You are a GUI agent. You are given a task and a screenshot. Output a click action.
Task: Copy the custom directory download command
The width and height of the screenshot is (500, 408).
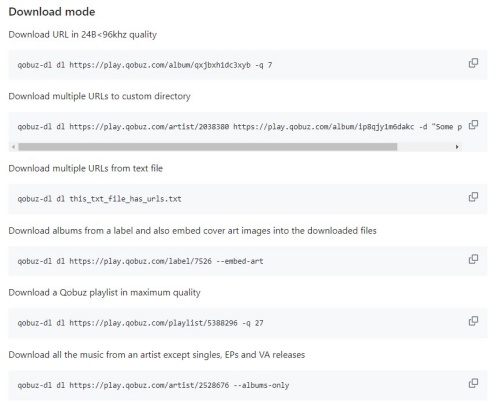pos(473,125)
